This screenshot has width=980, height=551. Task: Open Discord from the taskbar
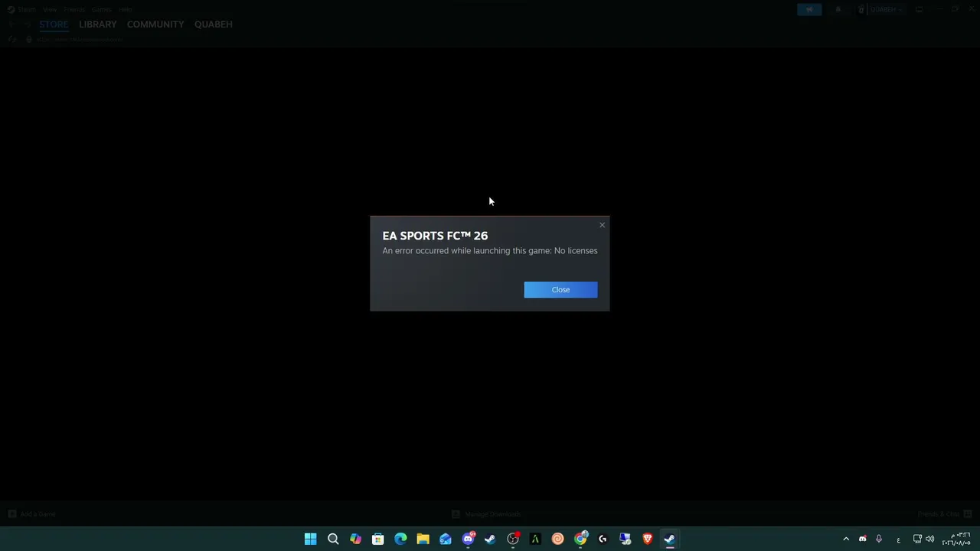[468, 539]
